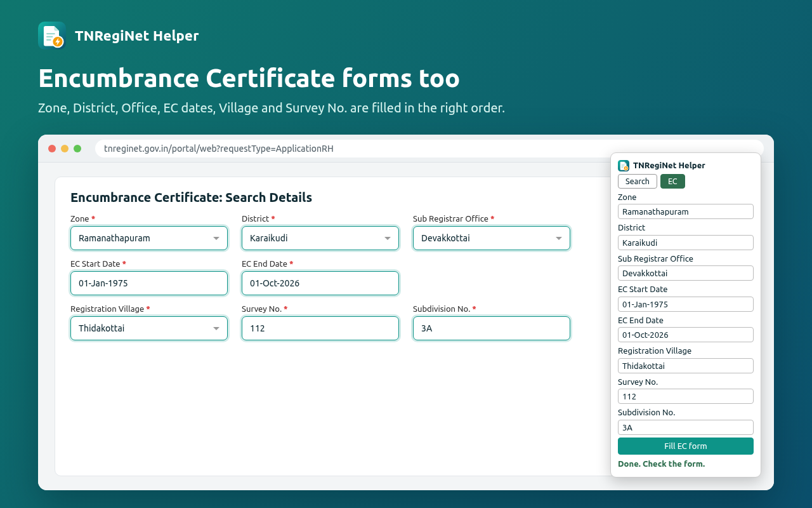Click the yellow window minimize dot
The height and width of the screenshot is (508, 812).
[x=65, y=149]
